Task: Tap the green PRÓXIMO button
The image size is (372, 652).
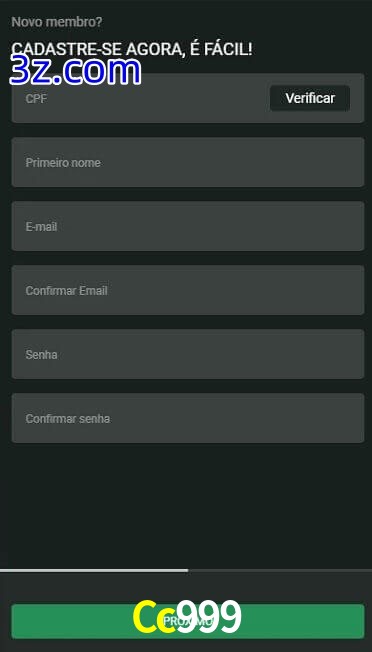Action: point(188,622)
